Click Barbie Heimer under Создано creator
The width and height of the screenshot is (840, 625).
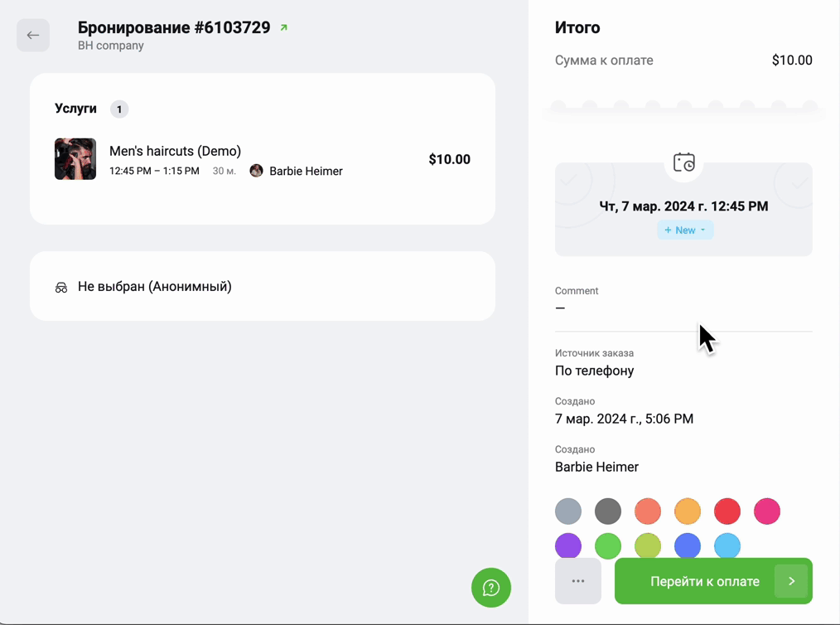click(596, 467)
